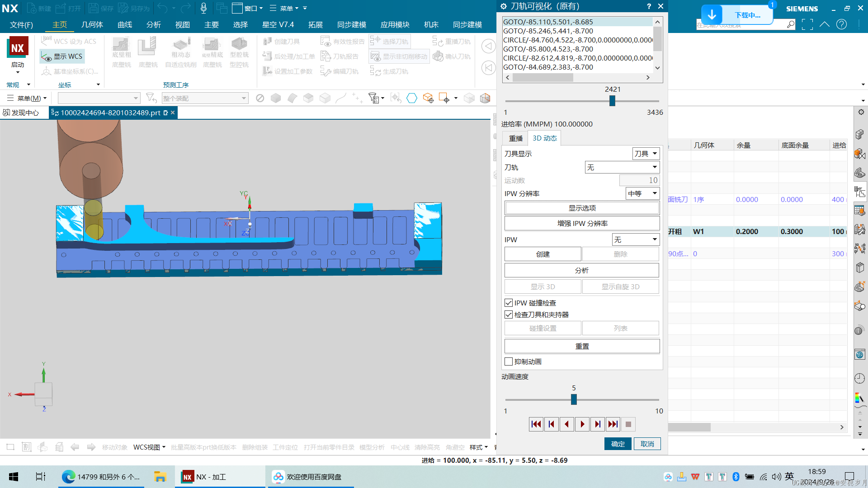Open the 机床 ribbon tab

(x=431, y=24)
